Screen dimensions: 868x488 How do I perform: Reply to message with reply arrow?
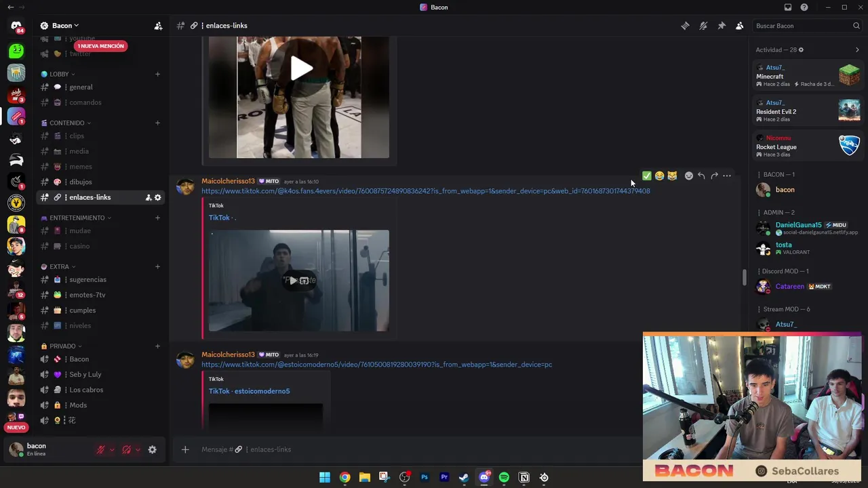(701, 176)
